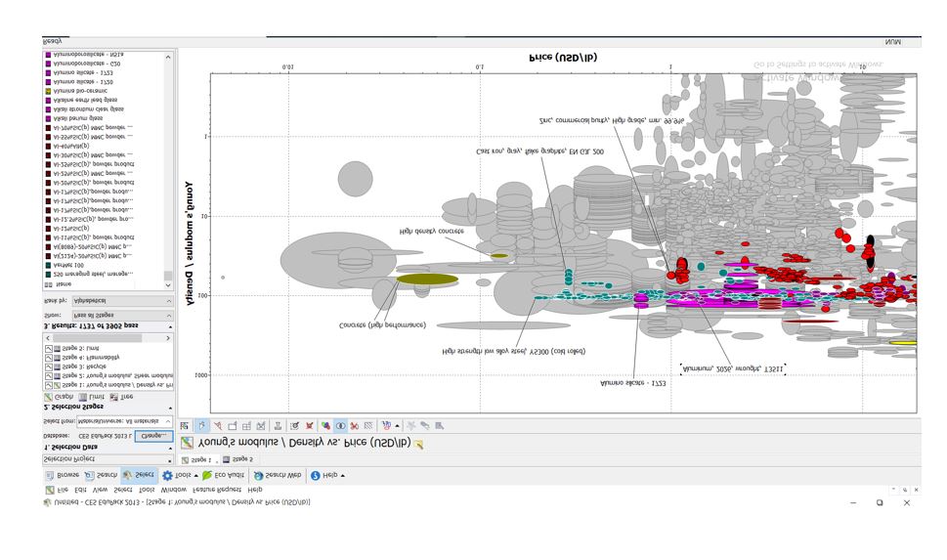Open chart properties icon in chart toolbar
947x560 pixels.
[x=184, y=426]
